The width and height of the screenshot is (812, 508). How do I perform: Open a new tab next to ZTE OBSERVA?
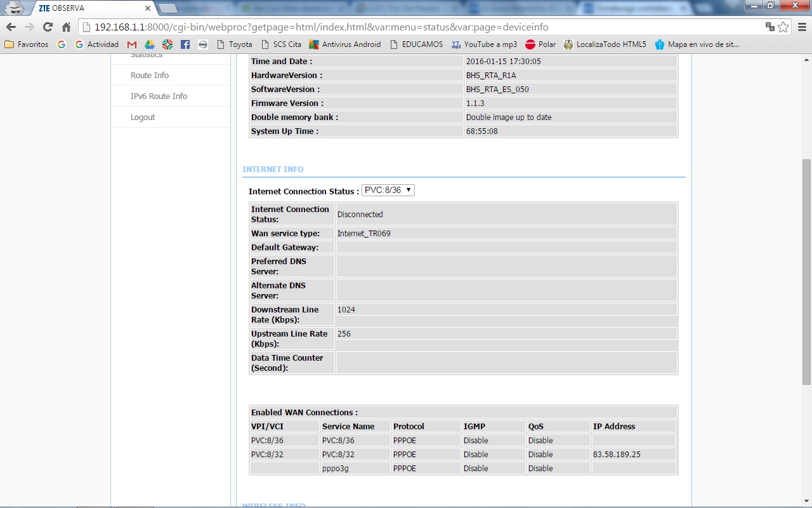click(x=167, y=8)
